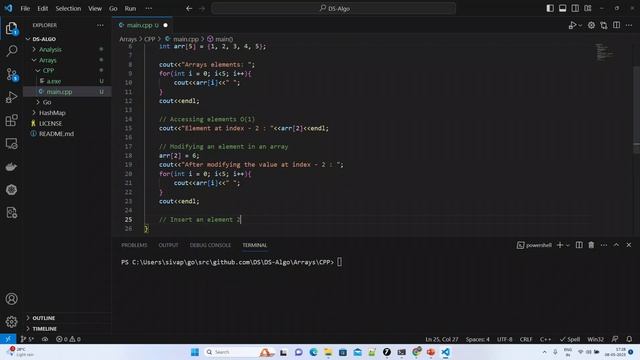Viewport: 640px width, 360px height.
Task: Open Windows Start button on taskbar
Action: click(195, 352)
